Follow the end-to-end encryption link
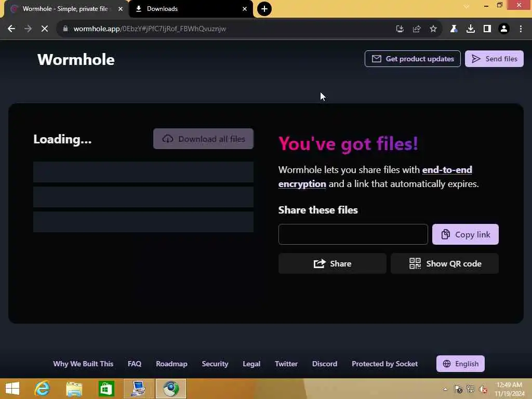This screenshot has height=399, width=532. [x=375, y=177]
